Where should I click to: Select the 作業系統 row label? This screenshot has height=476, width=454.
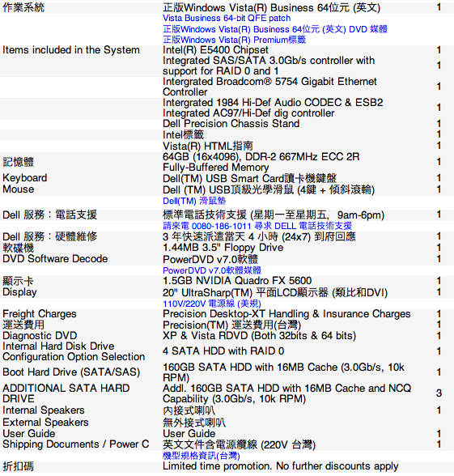[x=23, y=7]
